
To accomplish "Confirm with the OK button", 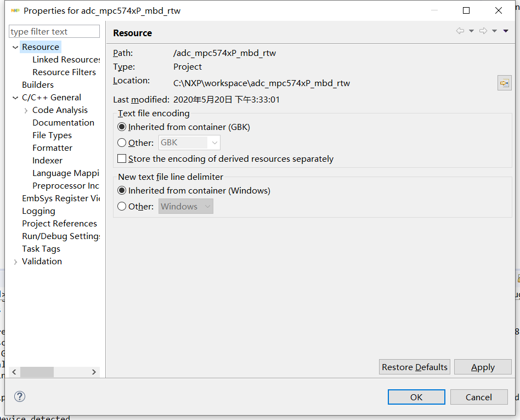I will coord(416,397).
